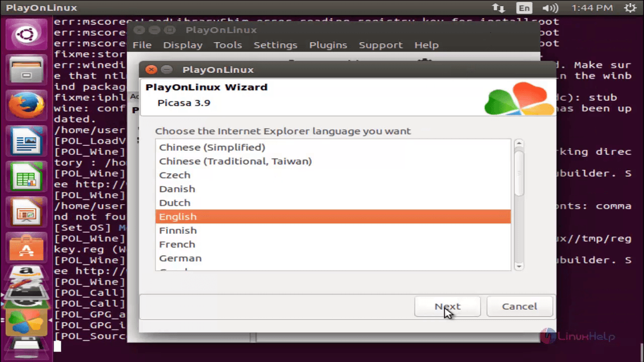Viewport: 644px width, 362px height.
Task: Open Settings menu in PlayOnLinux main window
Action: (x=275, y=45)
